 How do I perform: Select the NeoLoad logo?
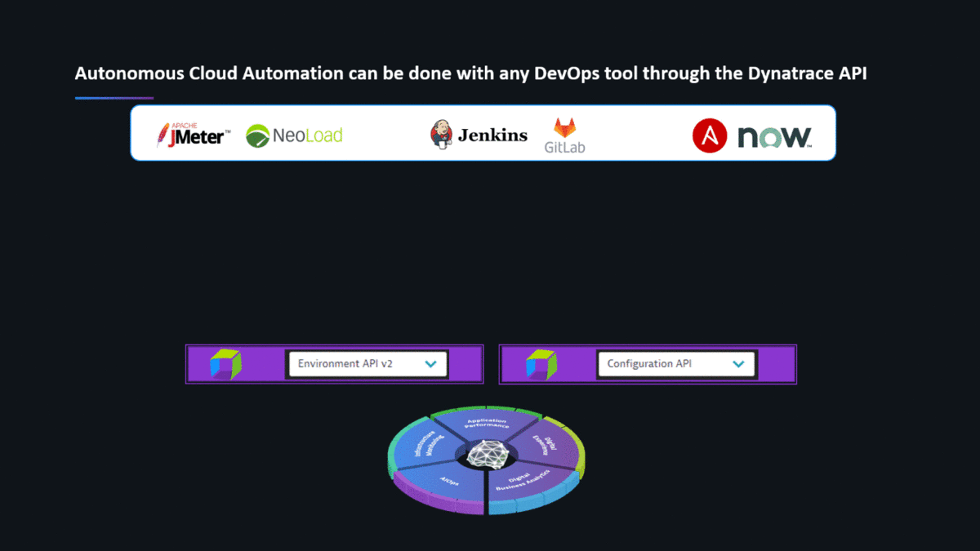[294, 135]
